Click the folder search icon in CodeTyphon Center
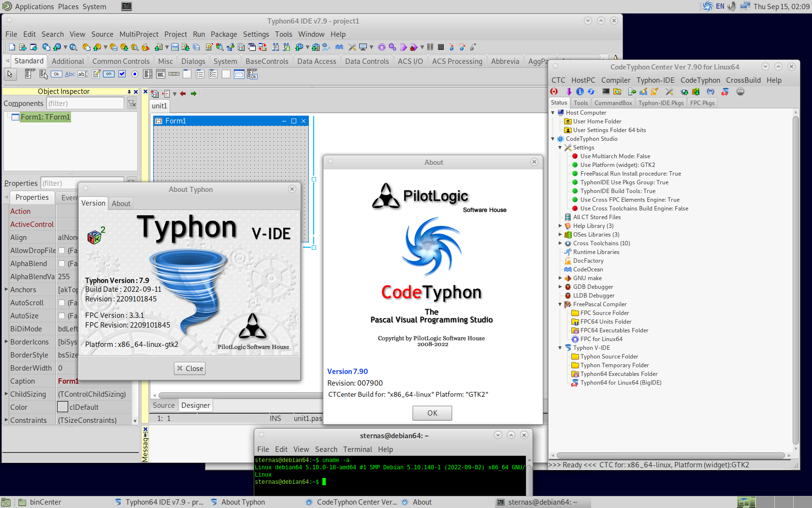812x508 pixels. pyautogui.click(x=617, y=91)
